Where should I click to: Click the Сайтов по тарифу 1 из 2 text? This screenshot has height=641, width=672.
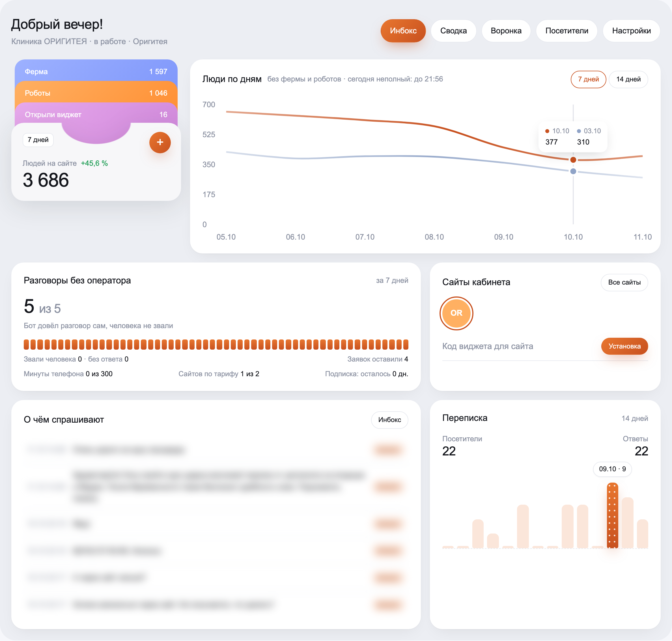[219, 374]
